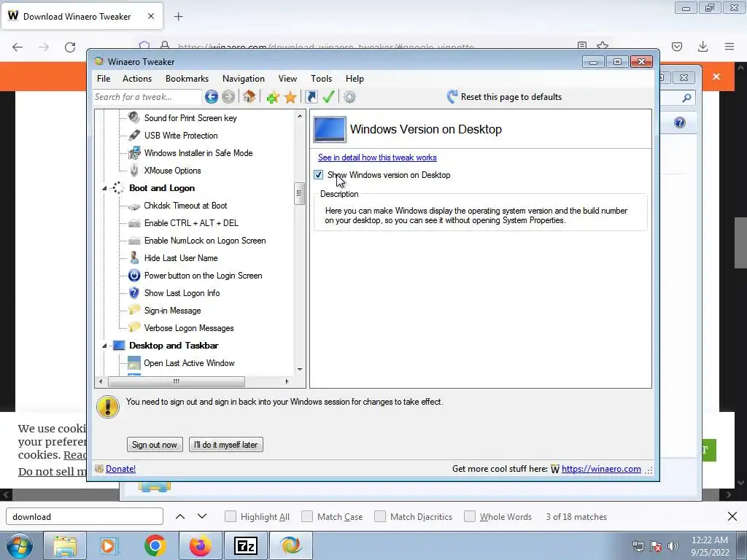Open a new Firefox tab with plus button

pos(178,17)
